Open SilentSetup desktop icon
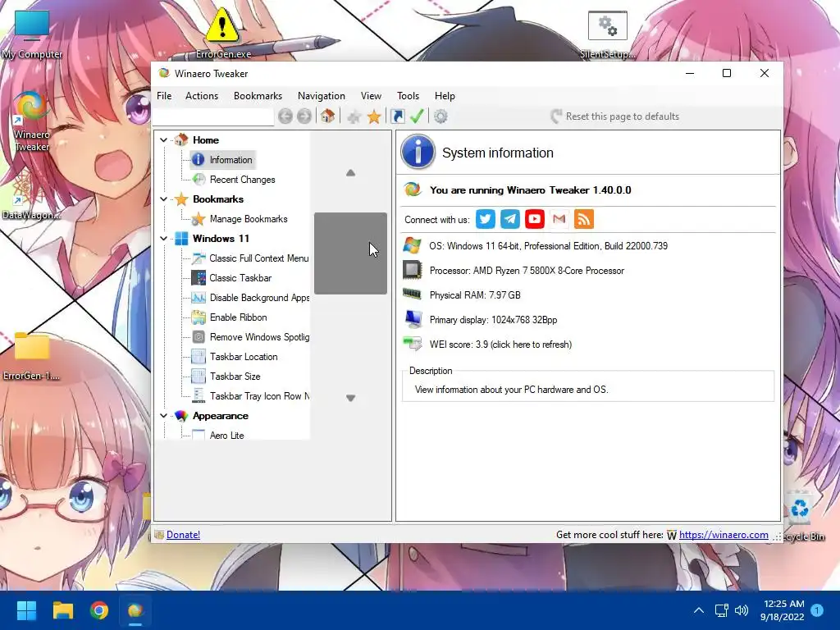840x630 pixels. (x=608, y=34)
